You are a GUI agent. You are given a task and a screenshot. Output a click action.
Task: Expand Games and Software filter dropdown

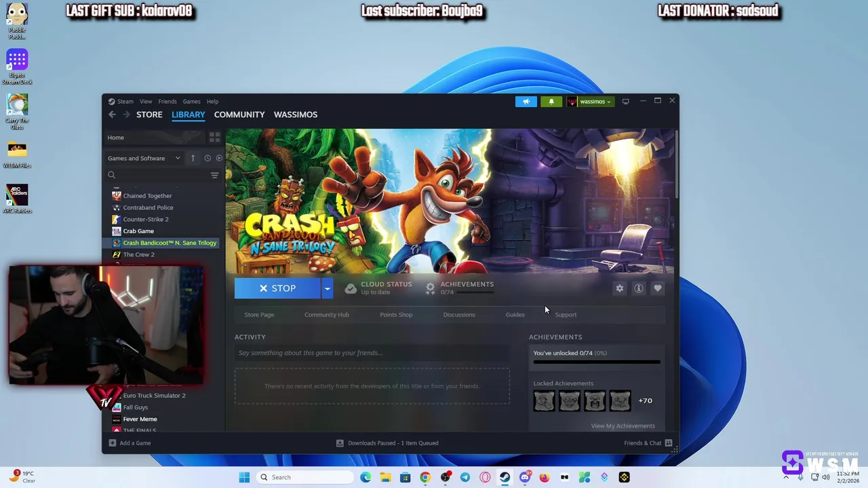144,158
